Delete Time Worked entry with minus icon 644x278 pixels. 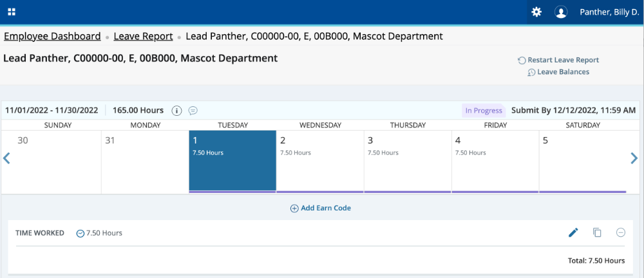621,232
